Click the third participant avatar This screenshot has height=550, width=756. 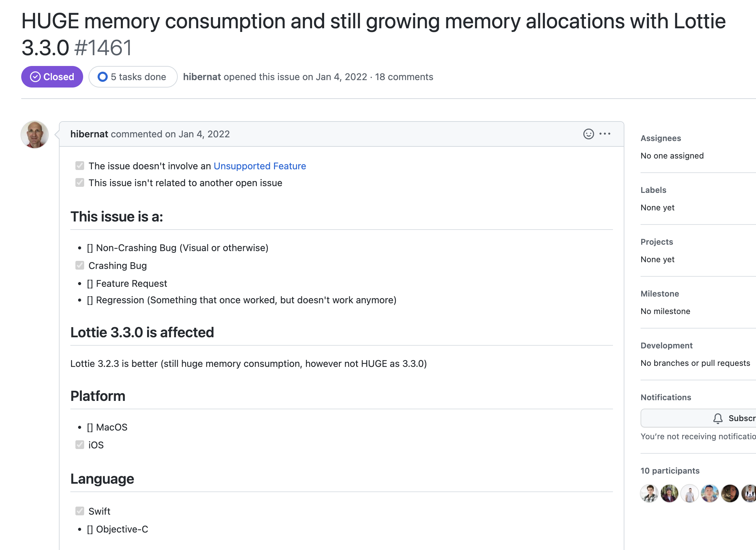(689, 493)
